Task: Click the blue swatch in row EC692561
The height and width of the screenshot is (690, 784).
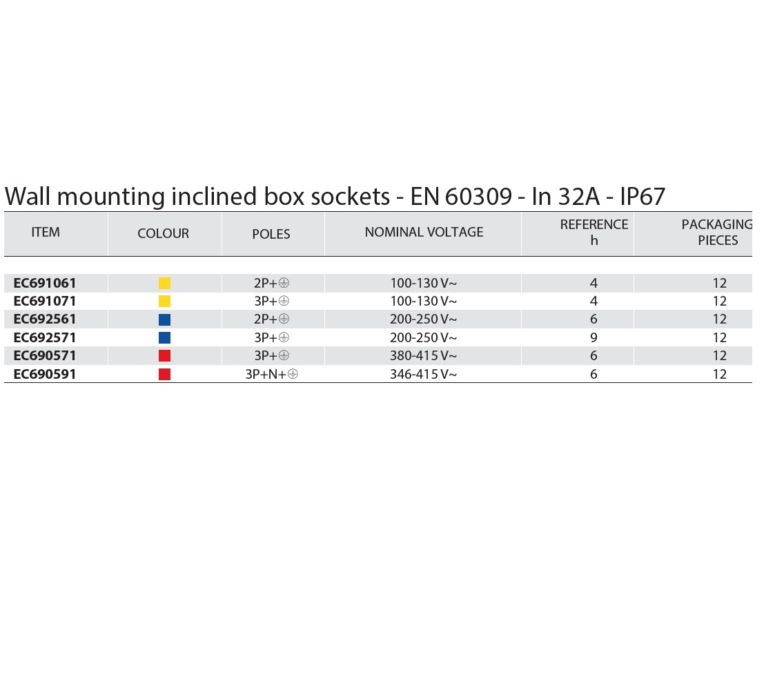Action: coord(164,319)
